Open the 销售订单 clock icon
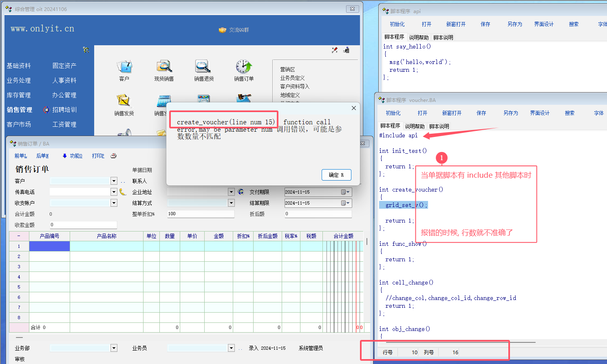 pyautogui.click(x=243, y=67)
